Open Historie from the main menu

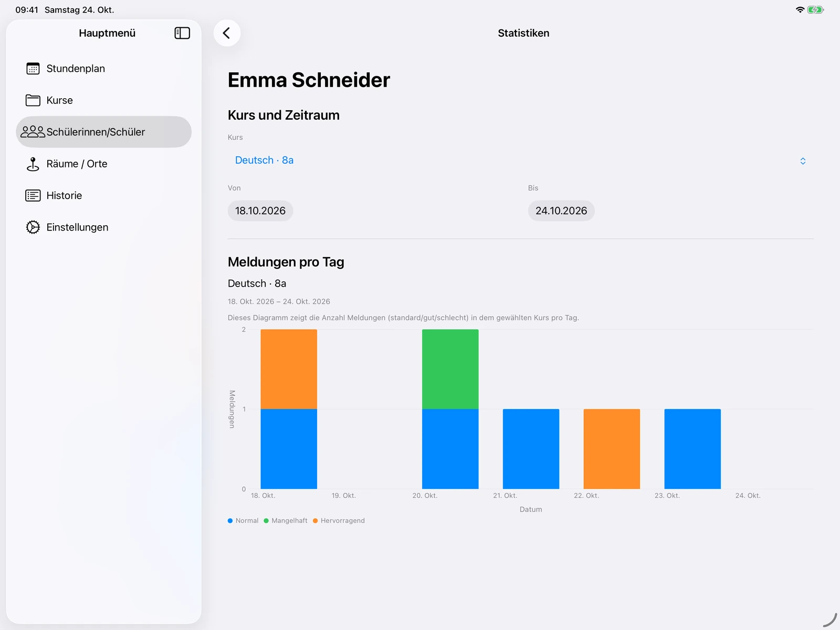pos(104,195)
